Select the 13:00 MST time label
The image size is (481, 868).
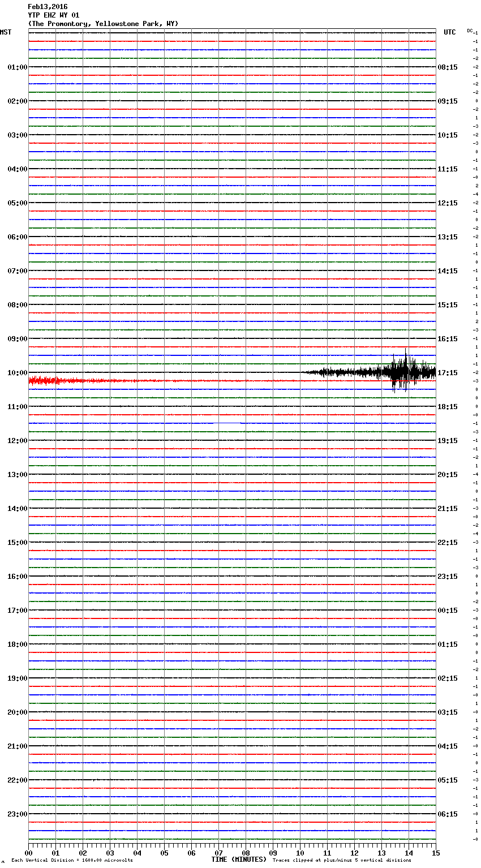(x=17, y=475)
